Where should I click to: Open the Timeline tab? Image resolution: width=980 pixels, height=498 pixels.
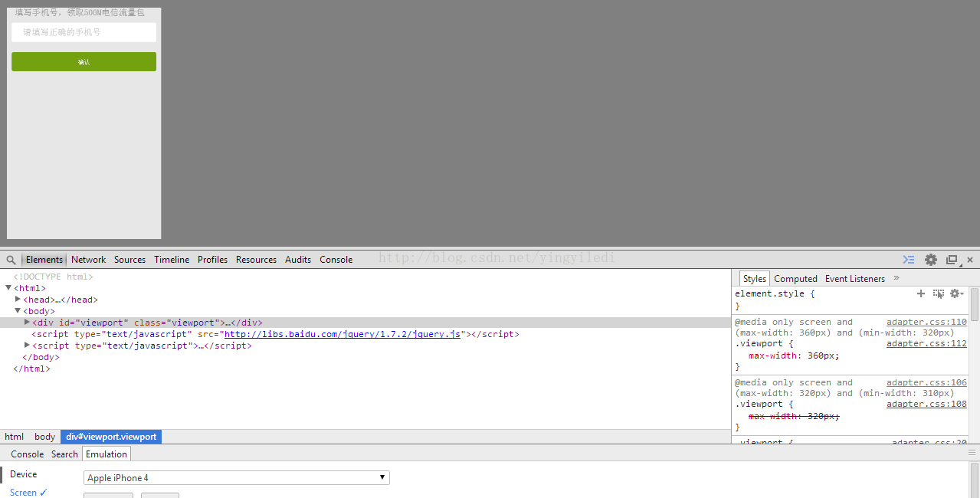[x=172, y=260]
